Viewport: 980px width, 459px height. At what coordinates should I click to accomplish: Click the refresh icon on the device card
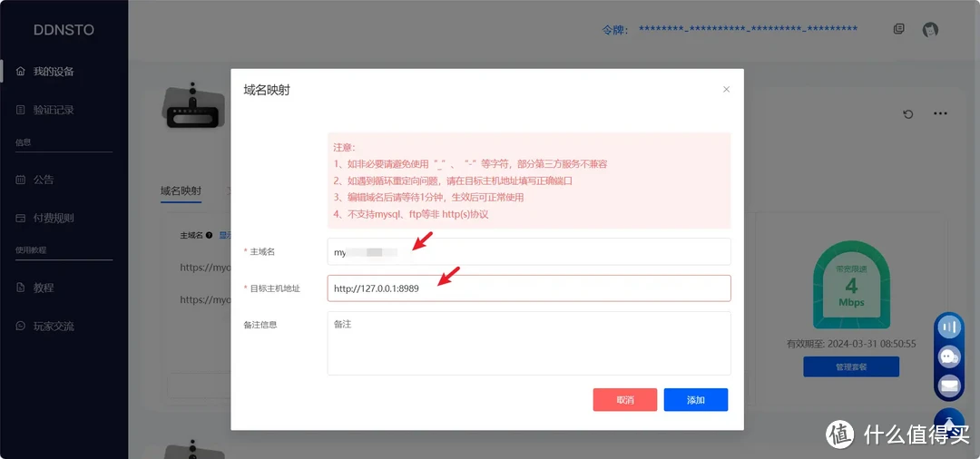pyautogui.click(x=908, y=114)
